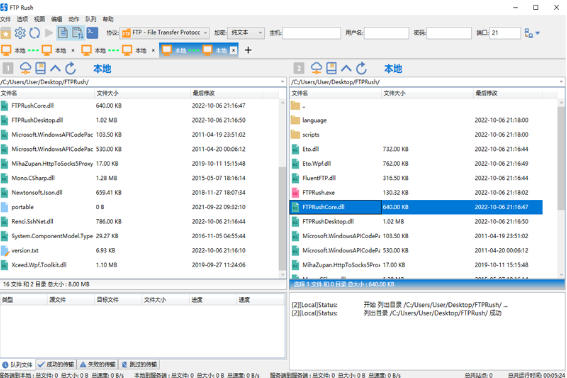The image size is (567, 378).
Task: Select FluentFTP.dll in right pane
Action: click(x=416, y=178)
